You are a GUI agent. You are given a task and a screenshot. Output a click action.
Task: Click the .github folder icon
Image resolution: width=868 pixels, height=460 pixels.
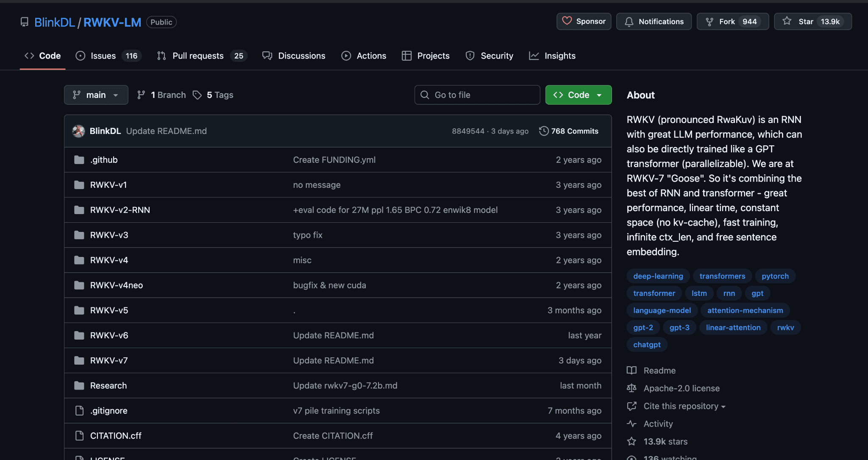click(x=79, y=160)
